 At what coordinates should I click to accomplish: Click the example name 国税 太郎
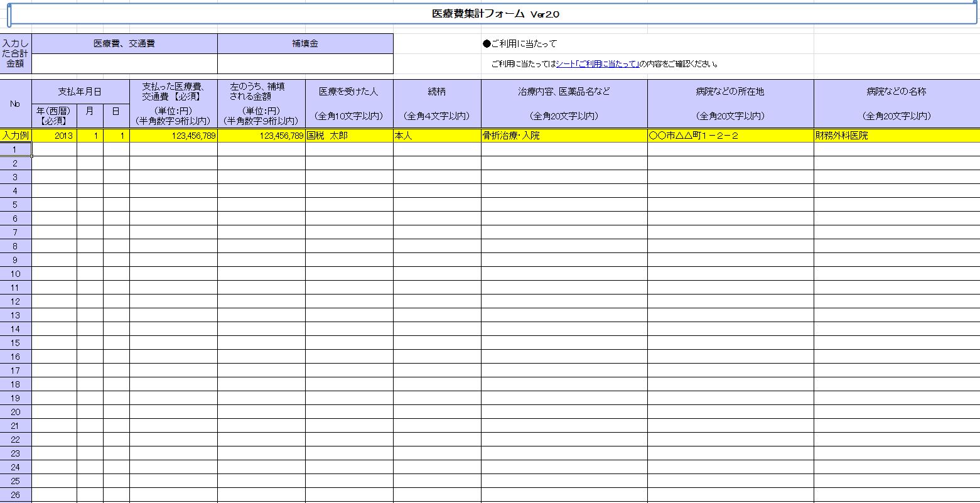(x=349, y=135)
